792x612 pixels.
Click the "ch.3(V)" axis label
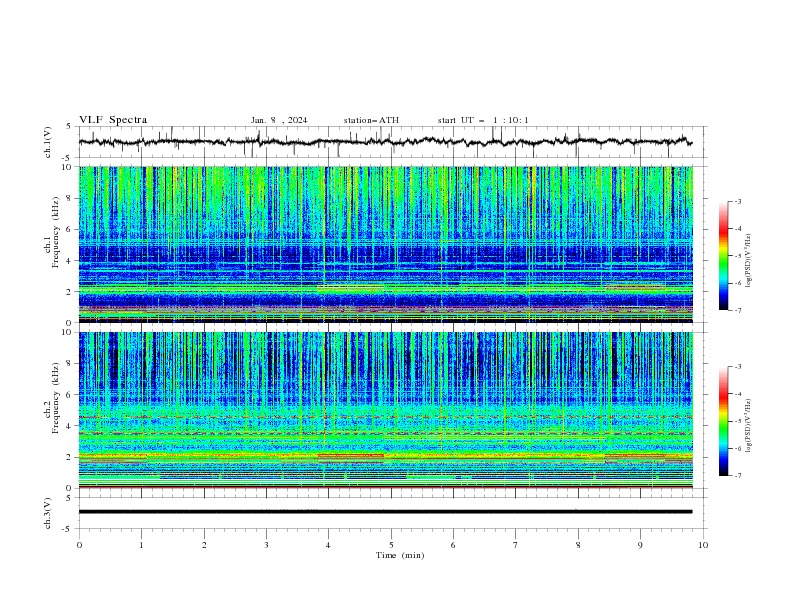(x=48, y=513)
